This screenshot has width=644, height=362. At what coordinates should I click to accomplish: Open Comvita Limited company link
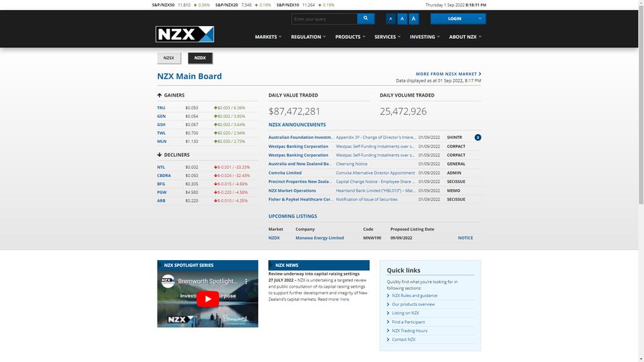point(285,173)
